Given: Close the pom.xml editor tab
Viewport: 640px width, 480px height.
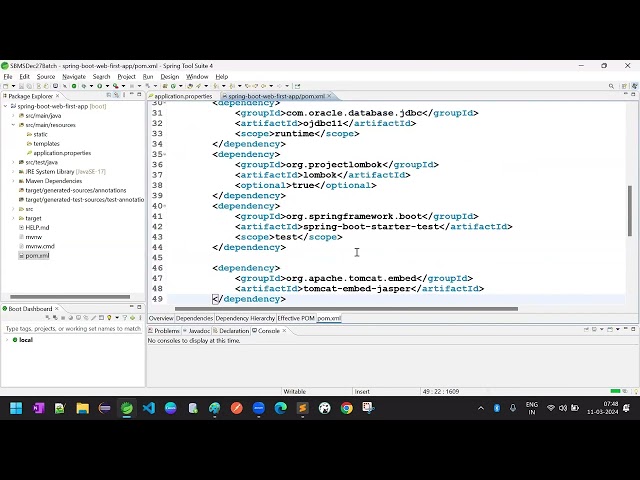Looking at the screenshot, I should pos(329,96).
